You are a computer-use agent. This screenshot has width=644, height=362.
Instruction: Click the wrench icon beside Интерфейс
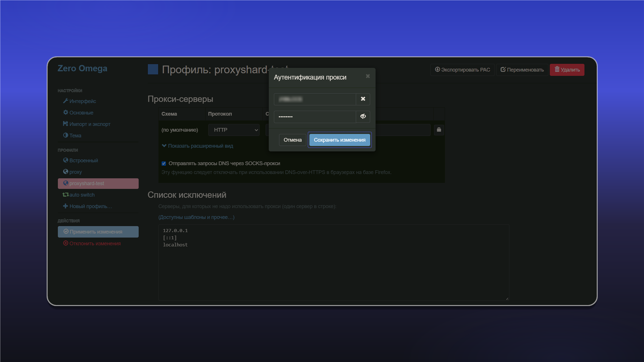(65, 101)
